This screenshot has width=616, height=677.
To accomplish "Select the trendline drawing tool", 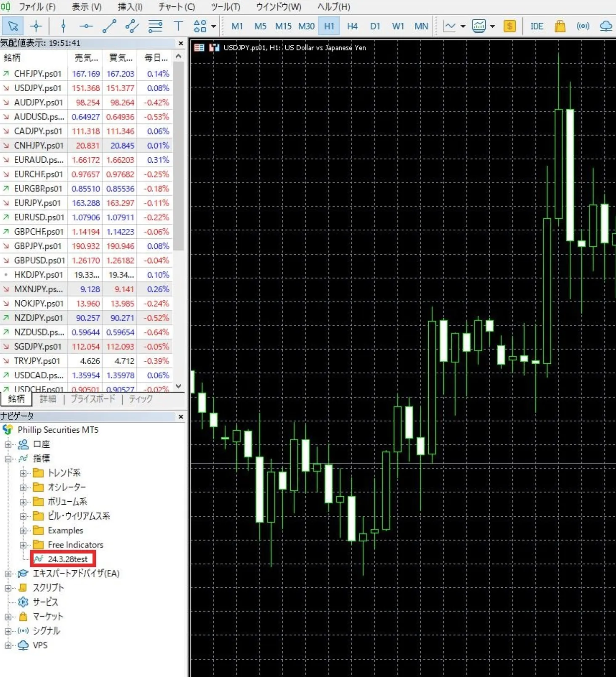I will click(x=109, y=26).
